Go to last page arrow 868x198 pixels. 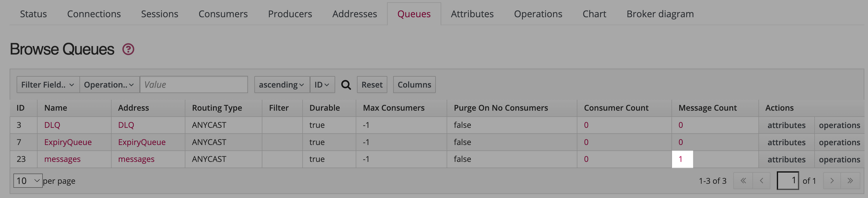tap(850, 181)
